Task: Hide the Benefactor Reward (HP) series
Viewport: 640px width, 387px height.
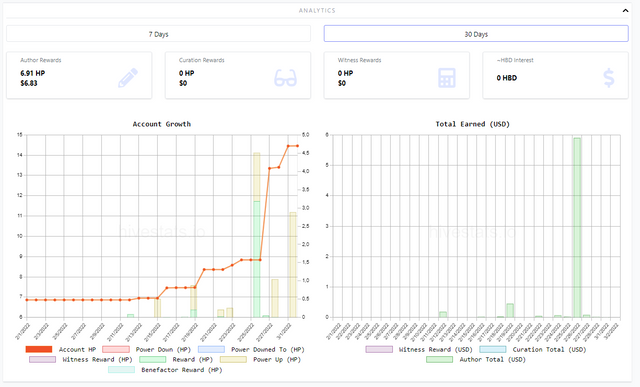Action: point(165,370)
